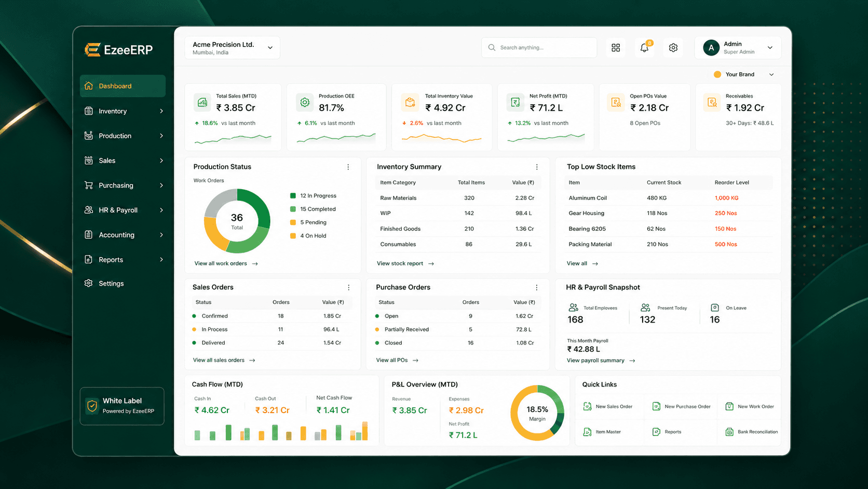Image resolution: width=868 pixels, height=489 pixels.
Task: Open Purchase Orders three-dot menu
Action: 537,287
